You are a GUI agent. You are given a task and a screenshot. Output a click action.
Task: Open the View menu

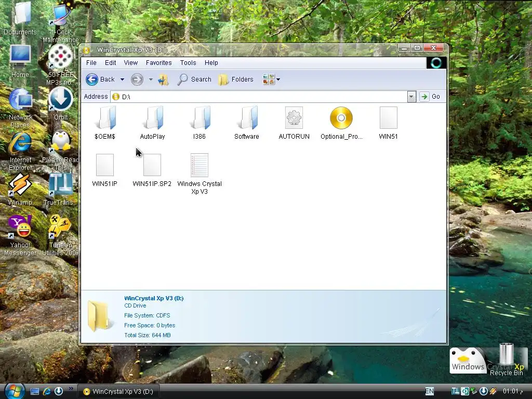pyautogui.click(x=130, y=63)
